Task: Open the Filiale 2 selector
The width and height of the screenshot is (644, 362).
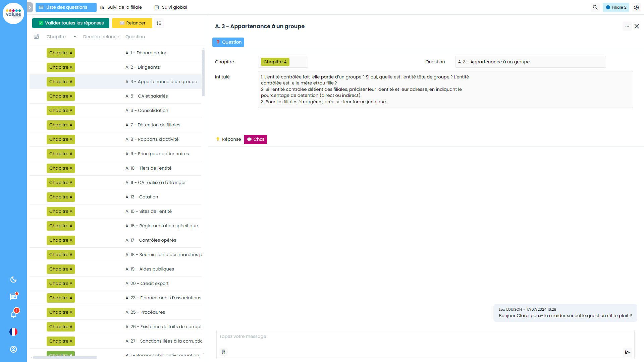Action: (616, 7)
